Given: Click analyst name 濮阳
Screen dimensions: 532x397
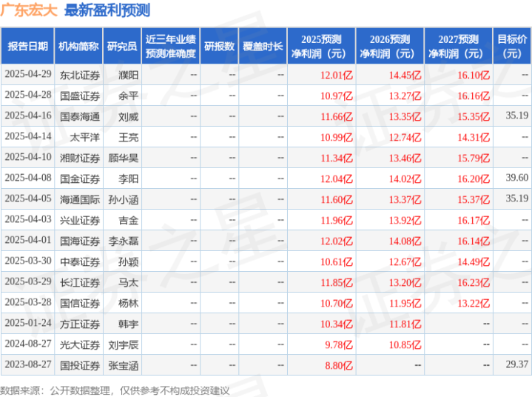Looking at the screenshot, I should pyautogui.click(x=129, y=75).
